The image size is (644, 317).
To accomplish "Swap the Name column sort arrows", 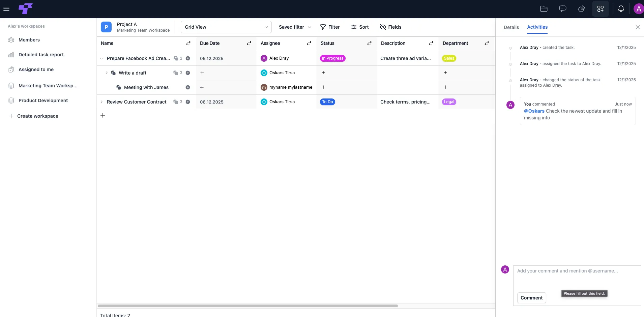I will [x=188, y=43].
